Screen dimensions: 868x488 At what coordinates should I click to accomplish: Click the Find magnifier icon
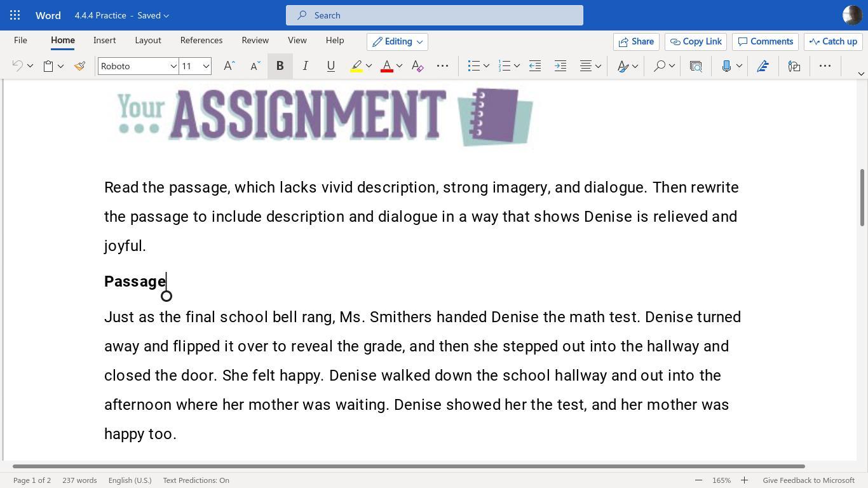tap(660, 66)
